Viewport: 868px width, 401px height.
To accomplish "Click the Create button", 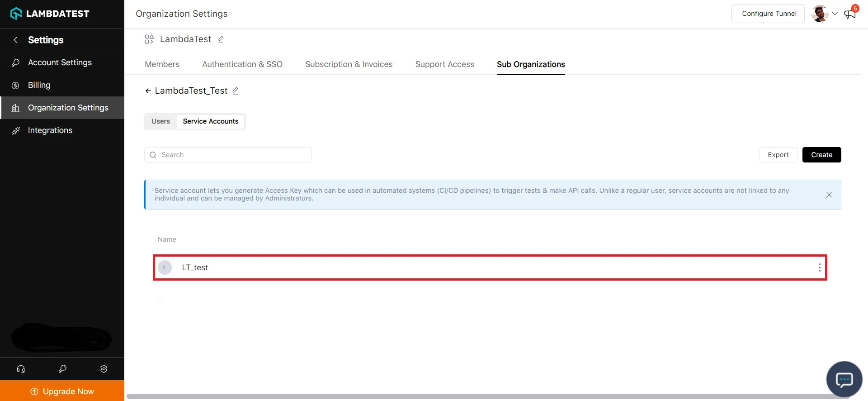I will point(821,155).
